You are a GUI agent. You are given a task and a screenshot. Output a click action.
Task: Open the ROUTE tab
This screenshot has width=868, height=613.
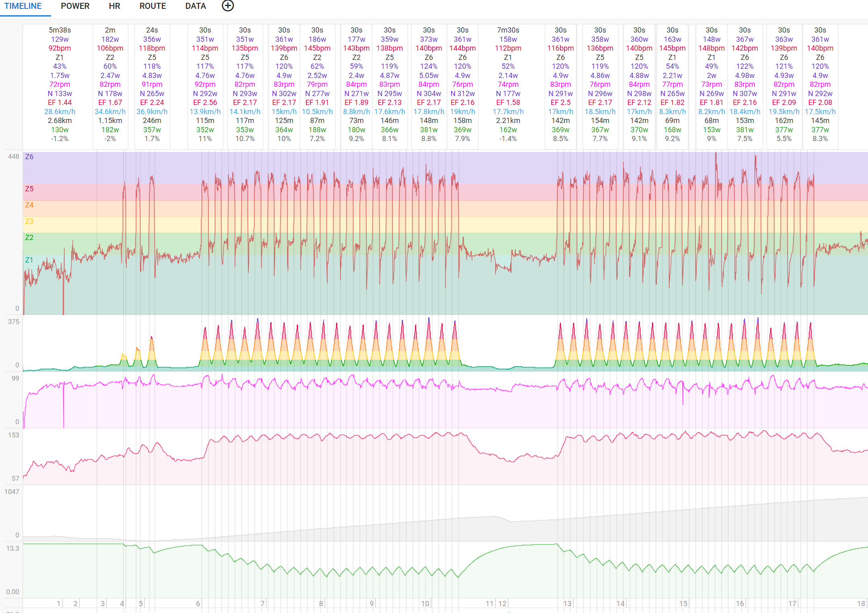coord(152,6)
